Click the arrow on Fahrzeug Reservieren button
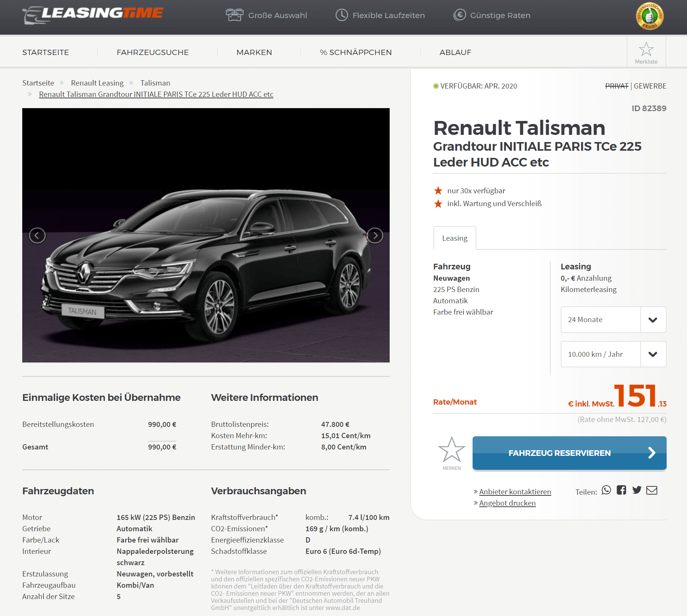Screen dimensions: 687x616 (x=652, y=453)
